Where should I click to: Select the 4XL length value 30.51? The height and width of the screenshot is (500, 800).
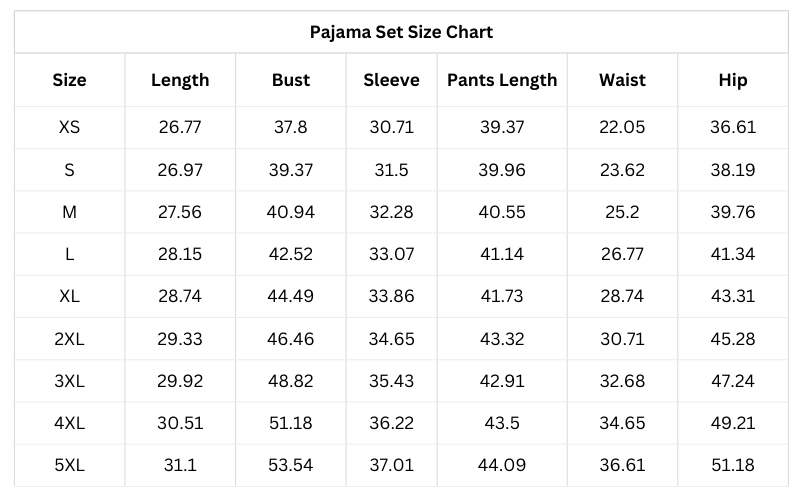point(180,423)
